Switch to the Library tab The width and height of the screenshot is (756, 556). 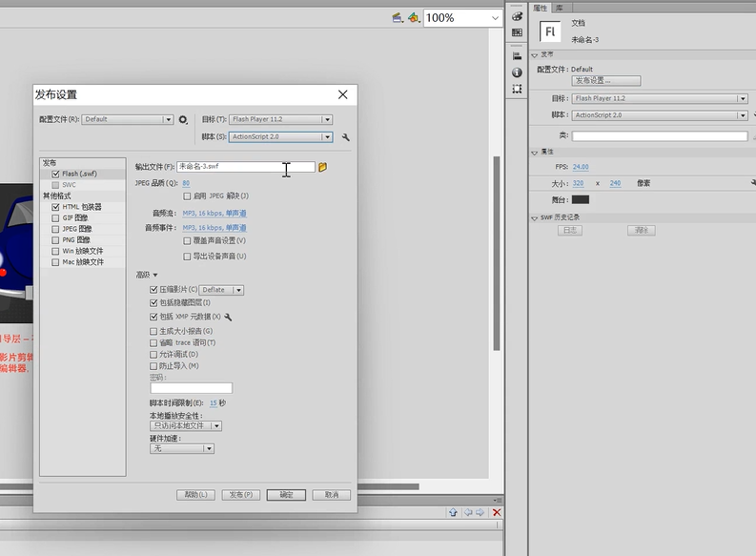point(560,8)
